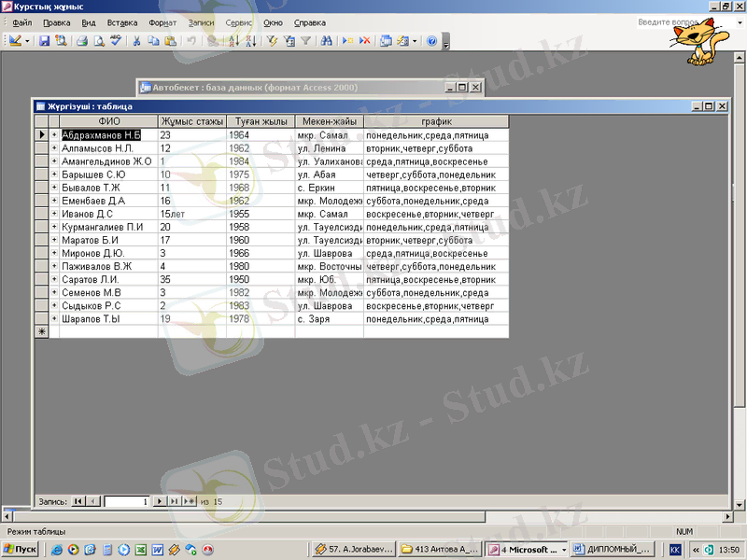The image size is (747, 560).
Task: Sort records descending with the Z-A icon
Action: coord(250,41)
